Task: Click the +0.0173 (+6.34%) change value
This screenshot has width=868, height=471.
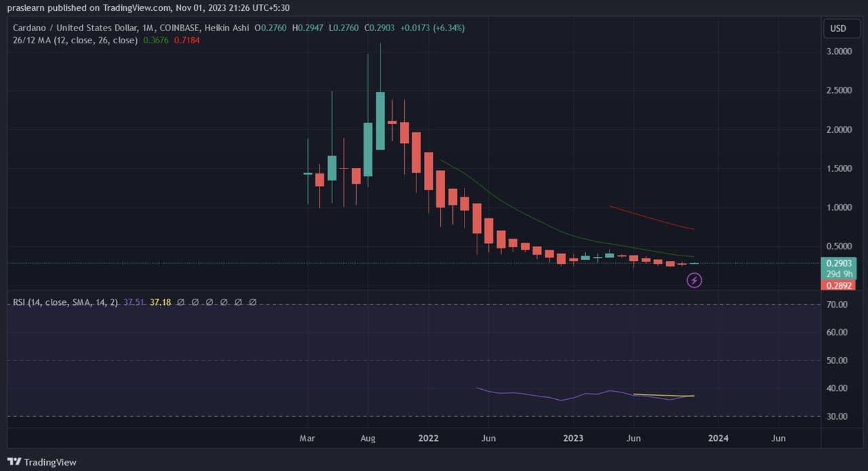Action: (x=433, y=28)
